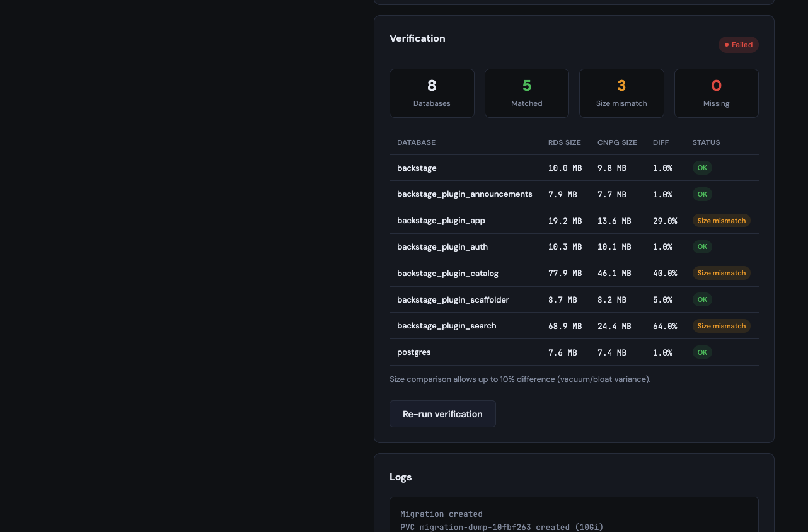Screen dimensions: 808x532
Task: Click the DATABASE column header
Action: (416, 142)
